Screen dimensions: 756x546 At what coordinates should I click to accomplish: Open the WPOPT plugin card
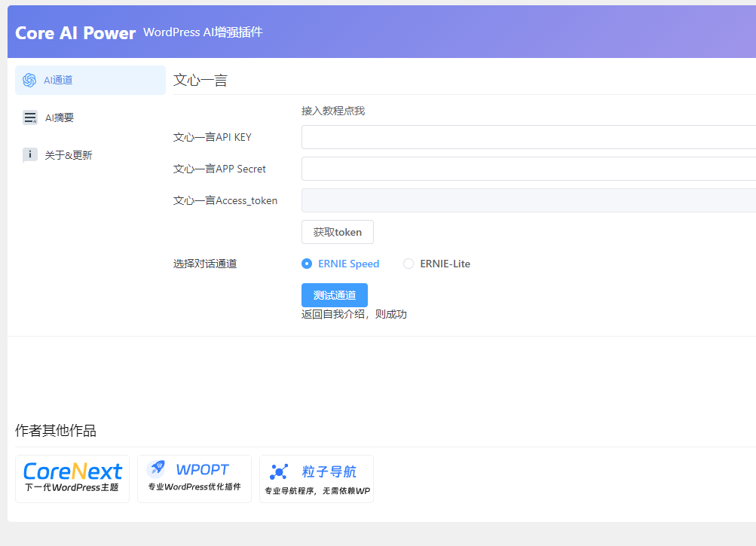[194, 479]
